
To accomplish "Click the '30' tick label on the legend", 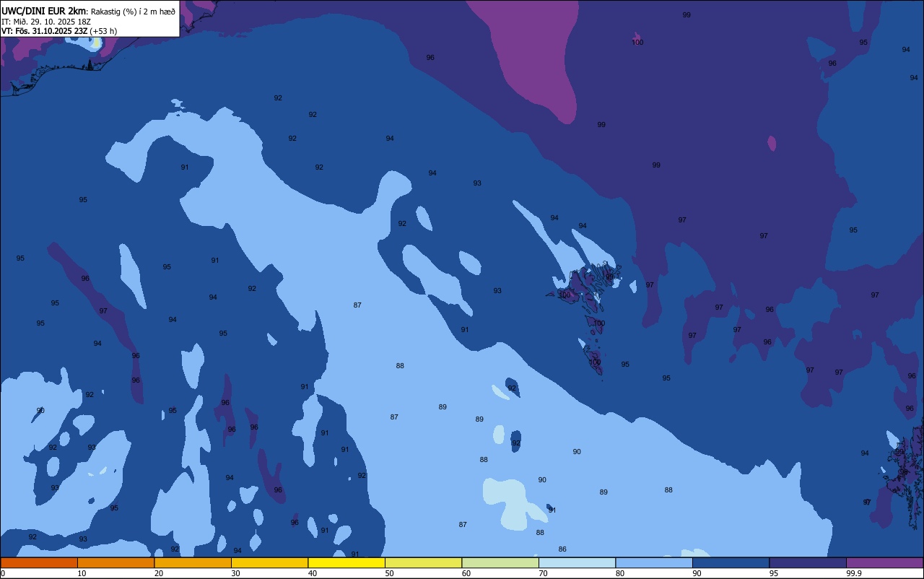I will [235, 573].
